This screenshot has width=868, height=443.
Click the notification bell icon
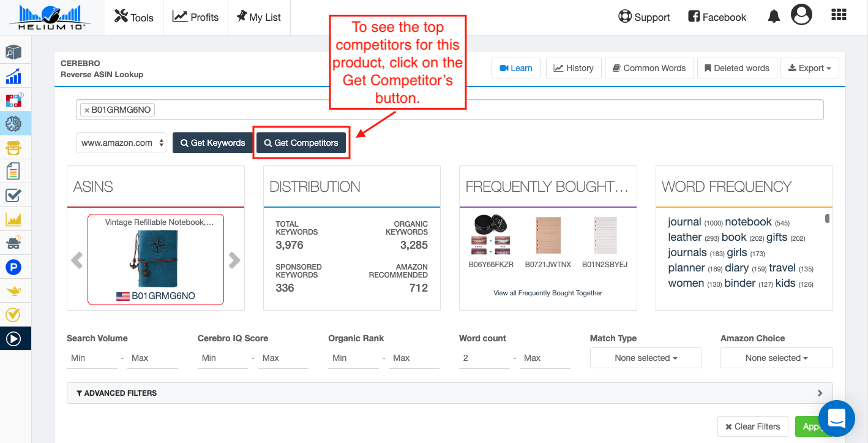pos(774,17)
